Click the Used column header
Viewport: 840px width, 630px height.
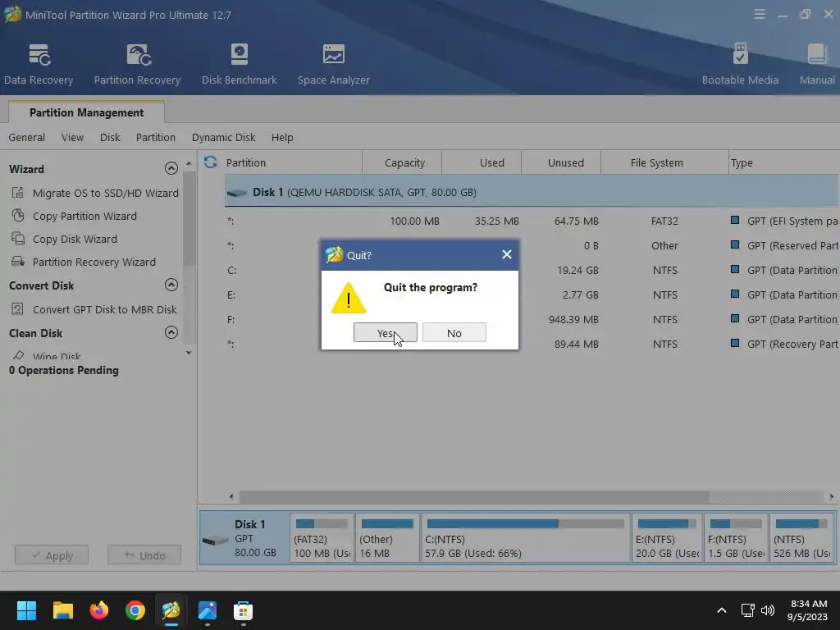(482, 162)
